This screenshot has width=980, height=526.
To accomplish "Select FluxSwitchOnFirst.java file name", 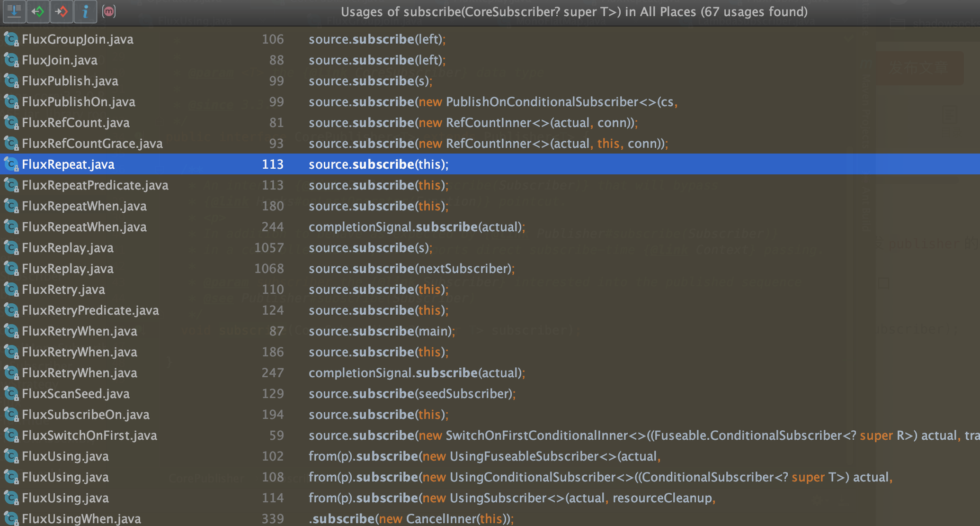I will 89,435.
